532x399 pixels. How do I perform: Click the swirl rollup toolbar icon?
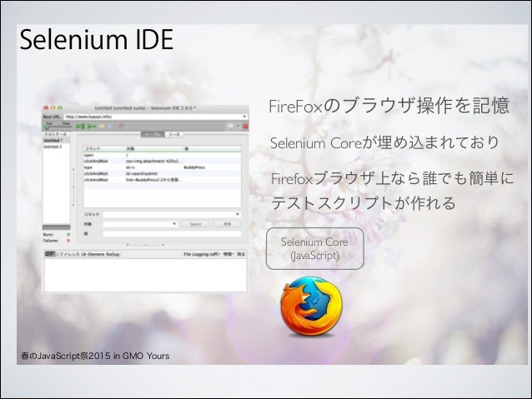pyautogui.click(x=121, y=127)
